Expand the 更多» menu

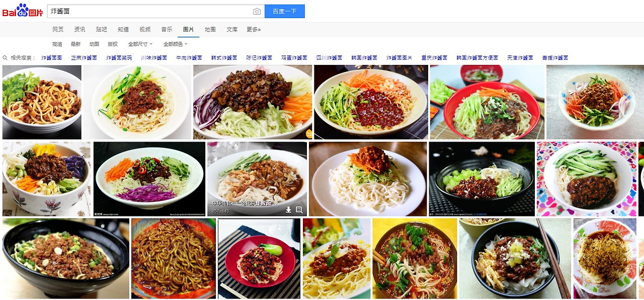pos(254,30)
